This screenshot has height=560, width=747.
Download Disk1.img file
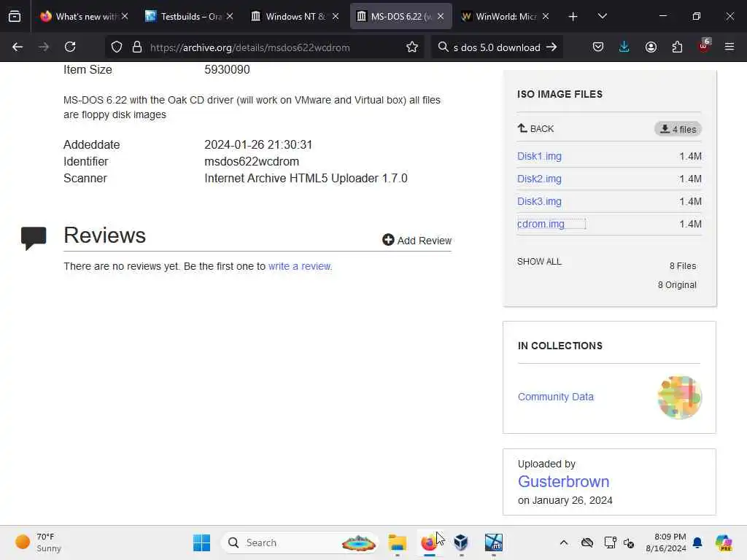(x=539, y=156)
